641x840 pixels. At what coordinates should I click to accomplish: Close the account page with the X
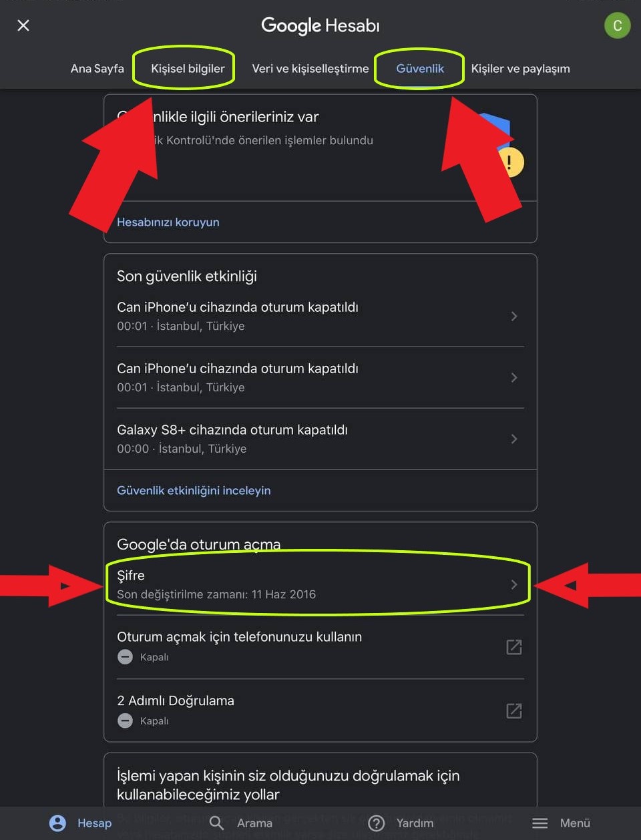pyautogui.click(x=23, y=25)
